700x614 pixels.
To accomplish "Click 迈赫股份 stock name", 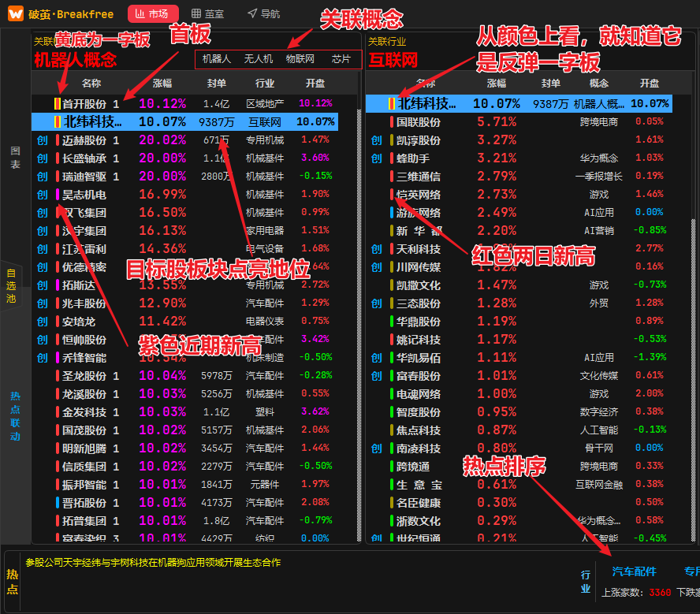I will tap(84, 140).
